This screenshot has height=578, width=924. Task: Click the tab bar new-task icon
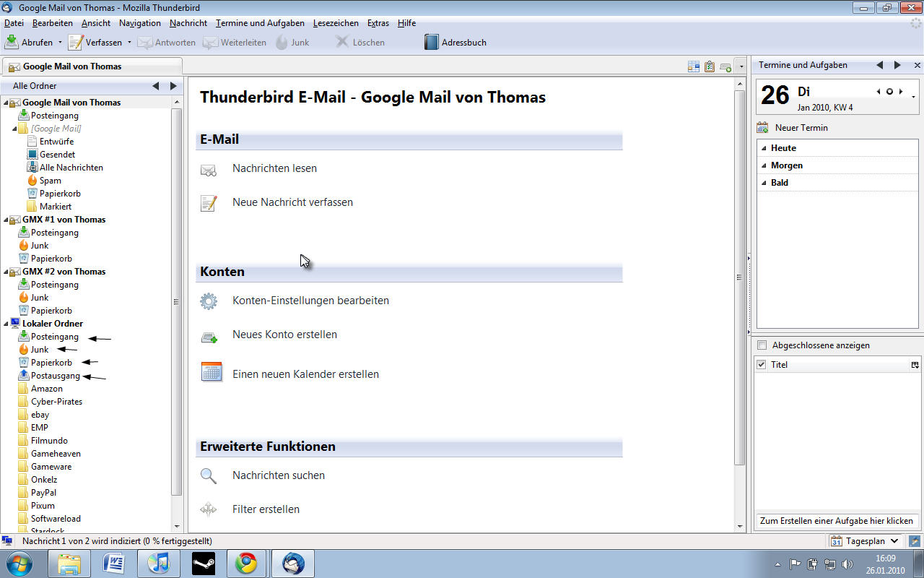coord(710,66)
